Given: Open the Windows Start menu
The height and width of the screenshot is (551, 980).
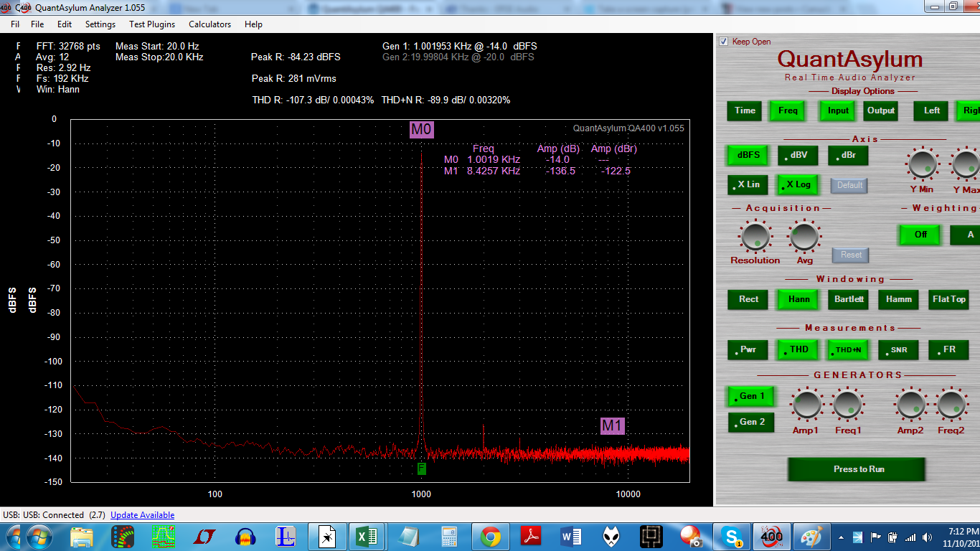Looking at the screenshot, I should tap(39, 537).
